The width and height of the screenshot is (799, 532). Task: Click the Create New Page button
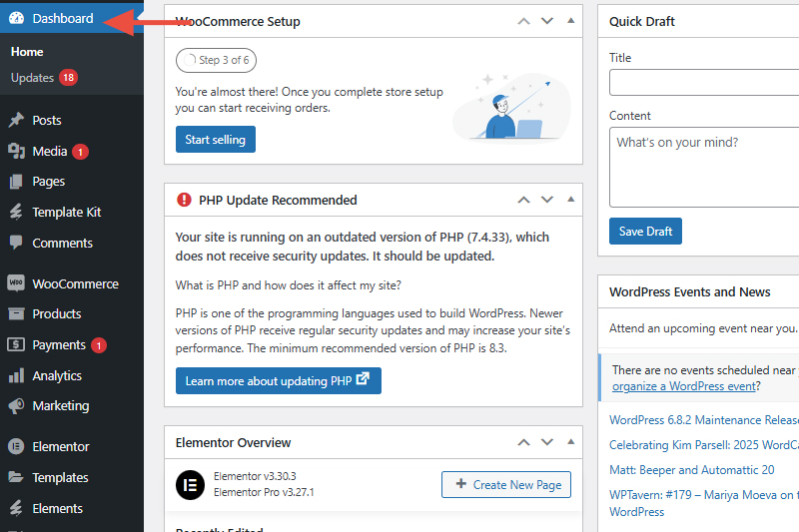pyautogui.click(x=506, y=485)
